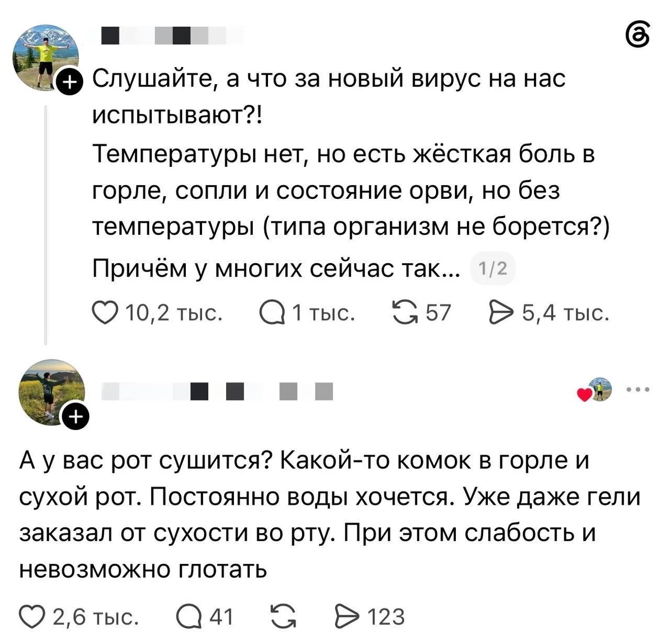The image size is (670, 644).
Task: Like the post about the new virus
Action: coord(104,313)
